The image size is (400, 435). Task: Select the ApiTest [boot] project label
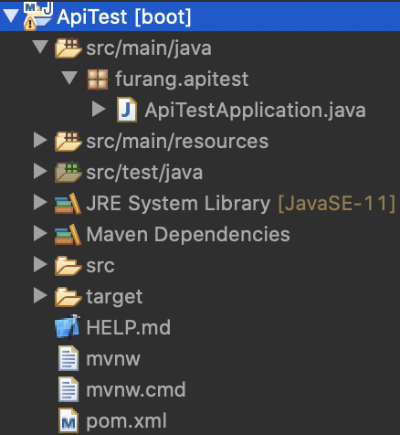[x=124, y=17]
